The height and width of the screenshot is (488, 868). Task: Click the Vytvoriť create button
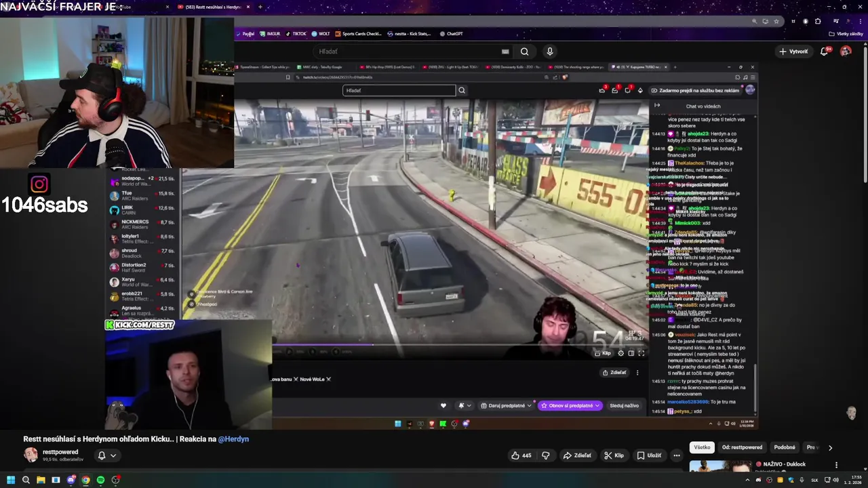[x=794, y=52]
